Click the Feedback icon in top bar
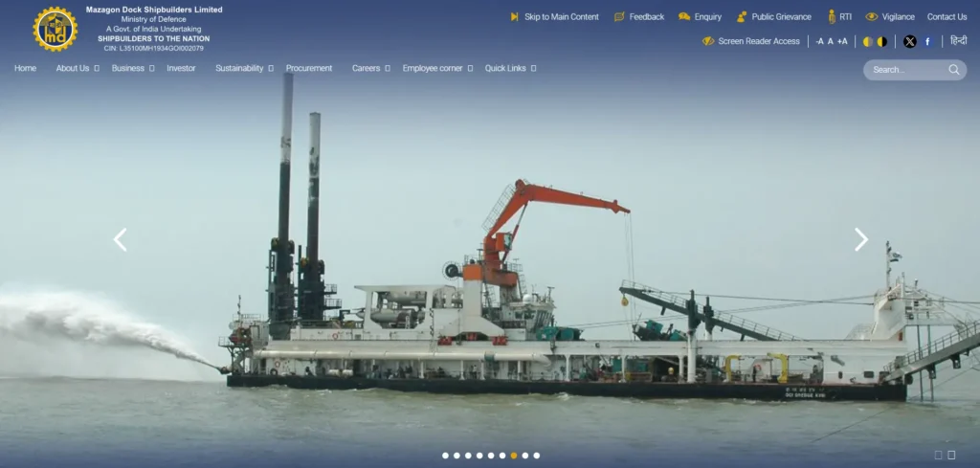The width and height of the screenshot is (980, 468). (x=619, y=17)
